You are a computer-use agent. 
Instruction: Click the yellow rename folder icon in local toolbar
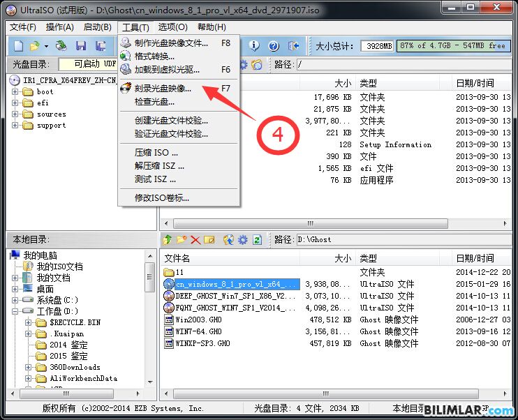(x=209, y=240)
